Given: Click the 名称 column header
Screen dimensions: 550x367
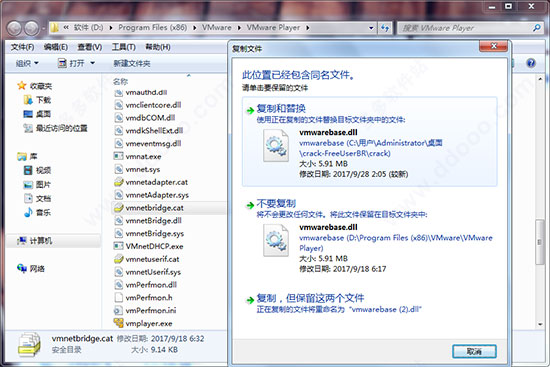Looking at the screenshot, I should tap(120, 81).
